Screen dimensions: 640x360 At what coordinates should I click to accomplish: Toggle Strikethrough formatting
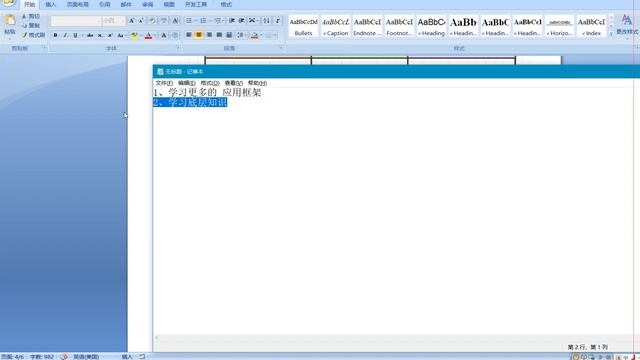(90, 36)
